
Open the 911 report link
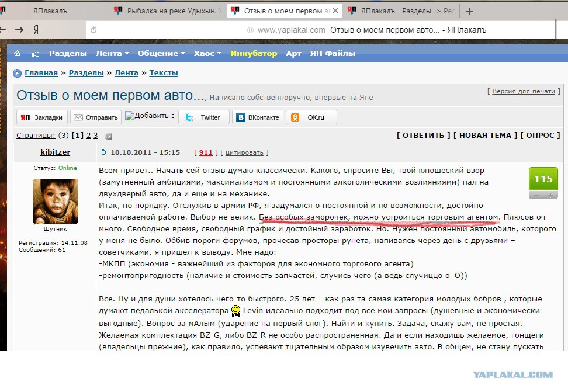tap(206, 152)
